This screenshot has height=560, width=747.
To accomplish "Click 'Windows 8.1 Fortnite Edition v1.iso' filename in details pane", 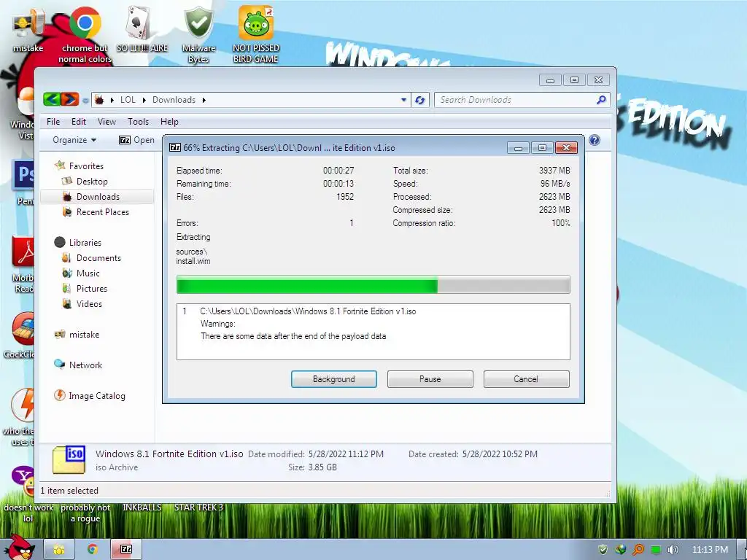I will (x=169, y=454).
